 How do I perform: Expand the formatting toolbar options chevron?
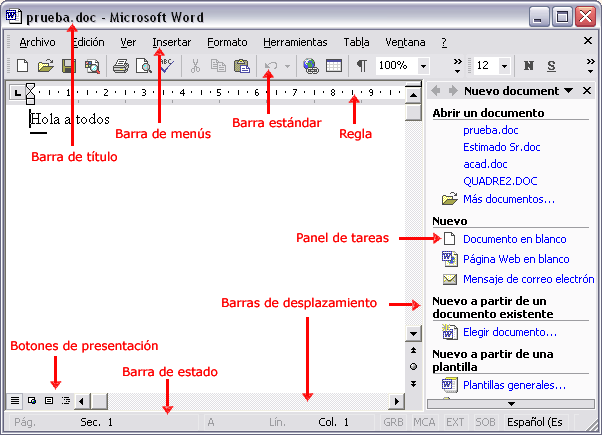click(590, 66)
